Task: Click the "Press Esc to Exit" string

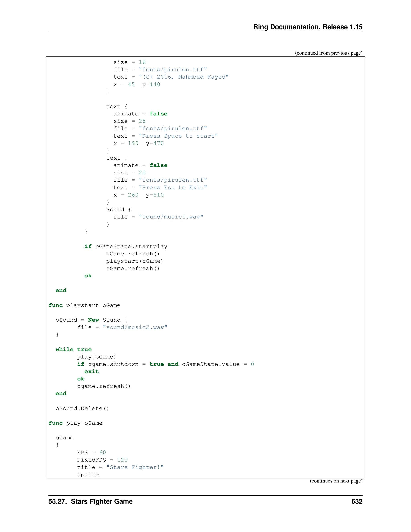Action: pyautogui.click(x=173, y=188)
